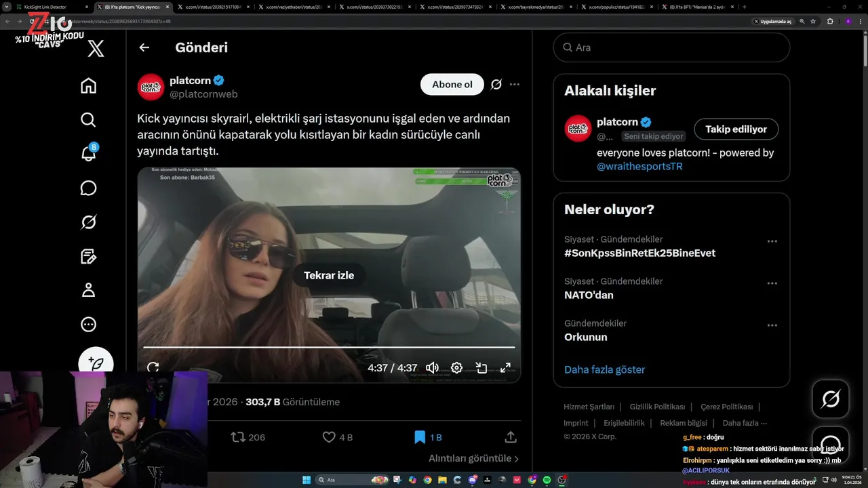Open the @wraithesportsTR mention link
868x488 pixels.
[639, 166]
